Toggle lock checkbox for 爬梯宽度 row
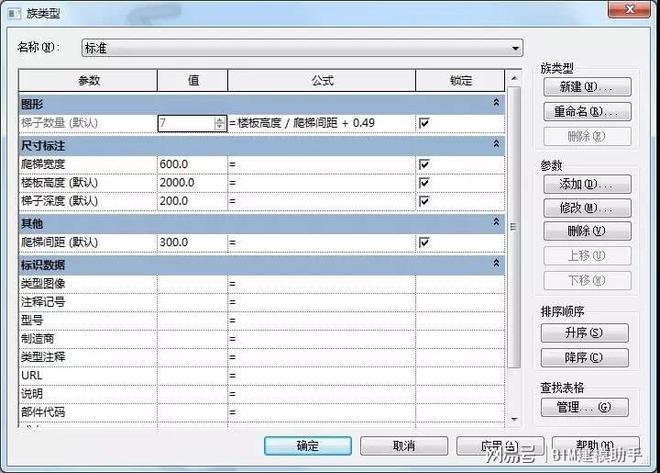Screen dimensions: 660x473 coord(424,164)
